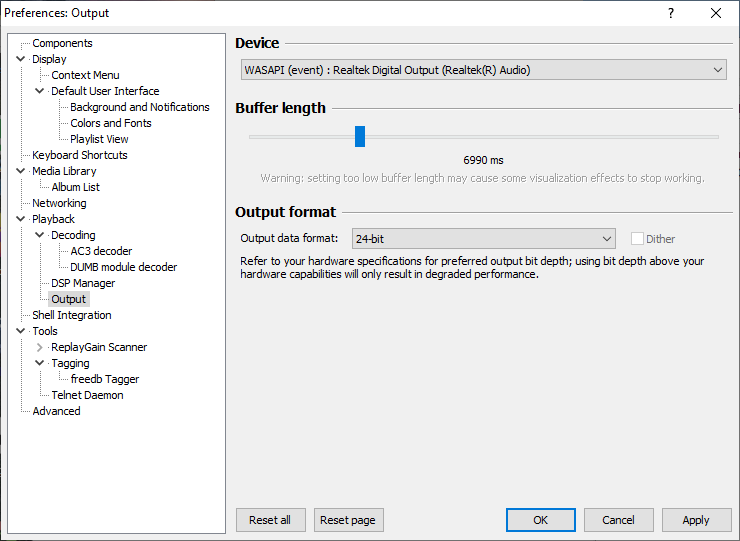Collapse the Playback tree node
This screenshot has width=740, height=541.
click(x=20, y=219)
